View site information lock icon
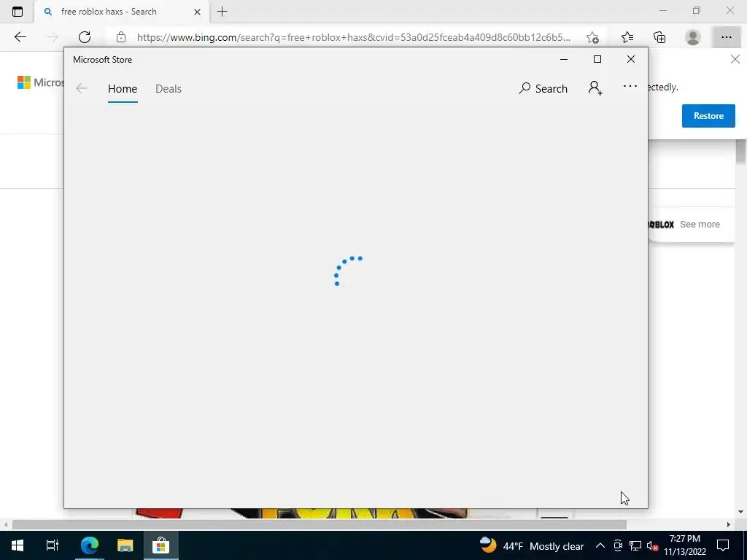The width and height of the screenshot is (747, 560). click(x=121, y=37)
